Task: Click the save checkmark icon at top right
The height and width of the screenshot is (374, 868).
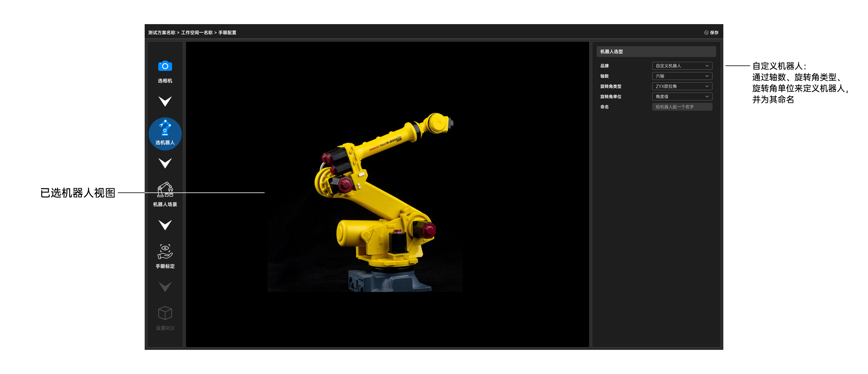Action: [x=706, y=33]
